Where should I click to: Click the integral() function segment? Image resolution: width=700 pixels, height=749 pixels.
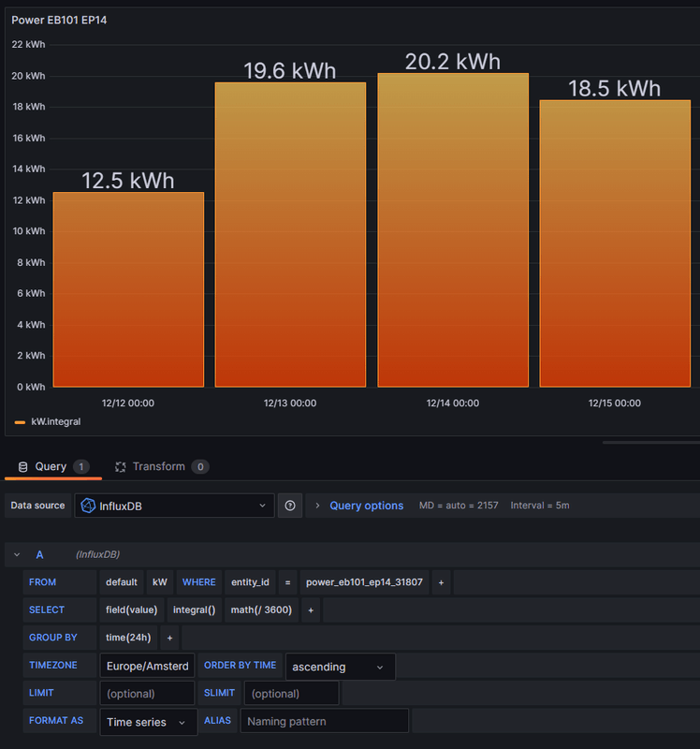point(194,610)
